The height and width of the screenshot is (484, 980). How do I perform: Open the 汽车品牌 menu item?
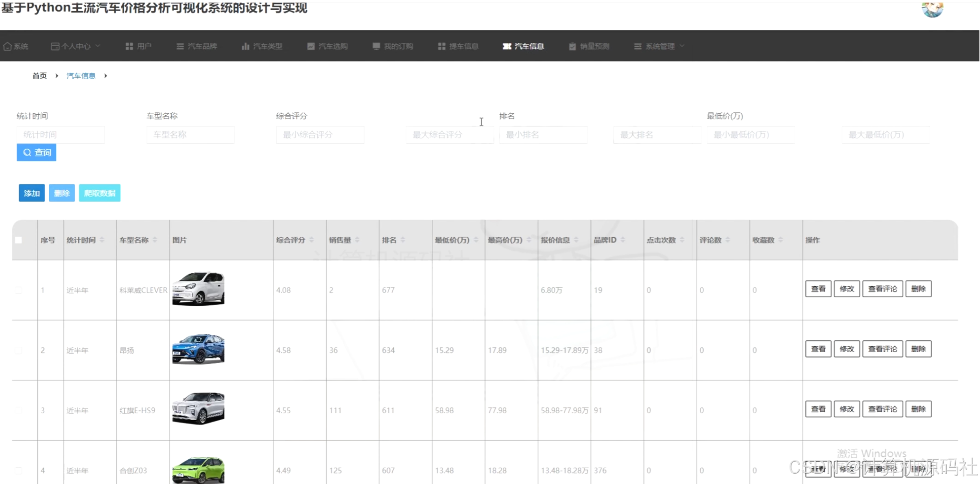pyautogui.click(x=196, y=46)
